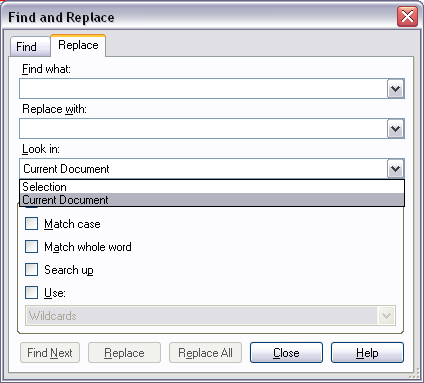
Task: Expand the Find what history dropdown arrow
Action: pyautogui.click(x=395, y=89)
